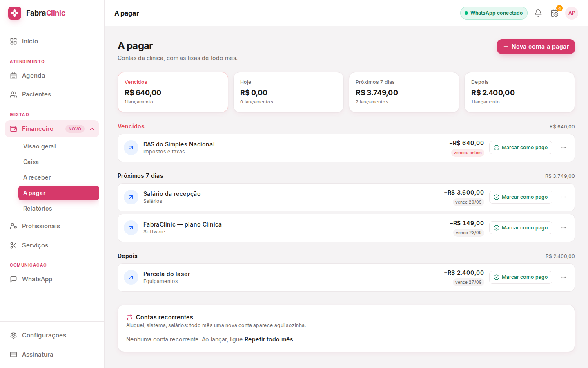The height and width of the screenshot is (368, 588).
Task: Click the 'venceu ontem' overdue tag
Action: (x=468, y=153)
